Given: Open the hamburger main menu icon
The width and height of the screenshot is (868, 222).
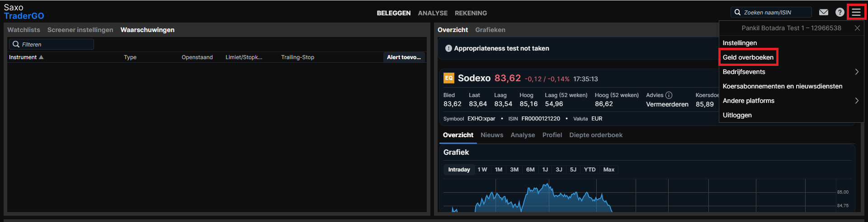Looking at the screenshot, I should coord(856,12).
